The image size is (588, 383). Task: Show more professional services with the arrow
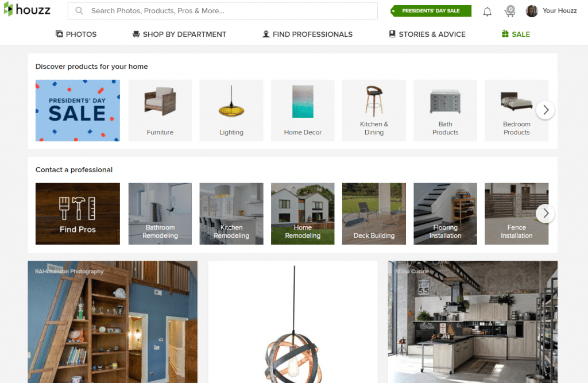click(546, 214)
